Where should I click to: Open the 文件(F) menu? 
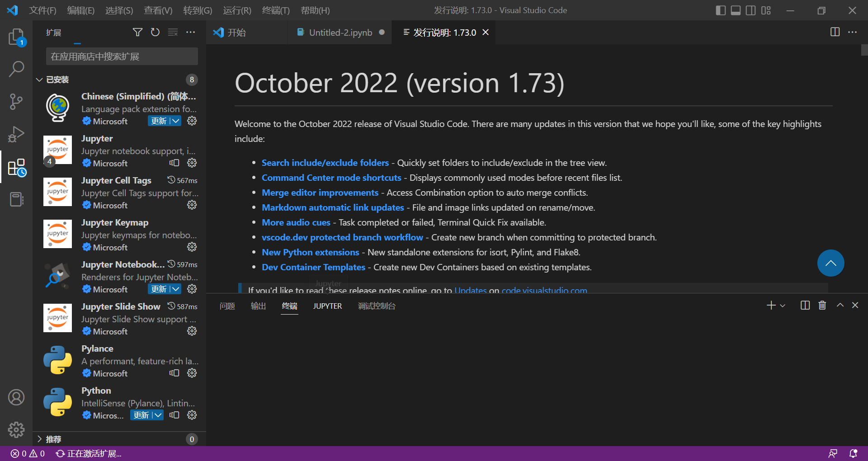click(42, 10)
